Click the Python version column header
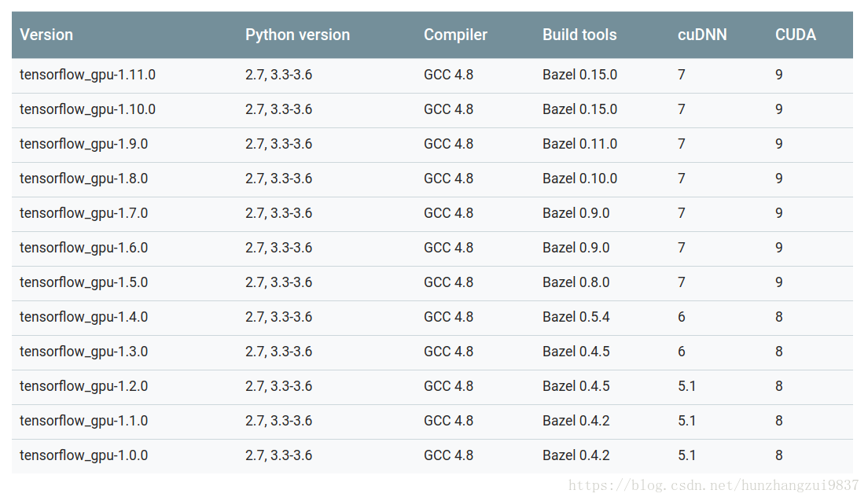This screenshot has height=501, width=868. [x=297, y=35]
